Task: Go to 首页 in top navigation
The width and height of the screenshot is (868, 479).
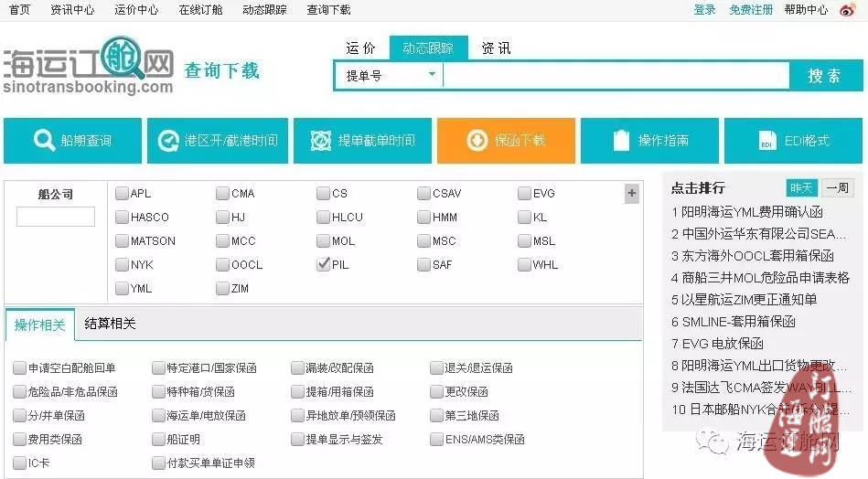Action: (20, 9)
